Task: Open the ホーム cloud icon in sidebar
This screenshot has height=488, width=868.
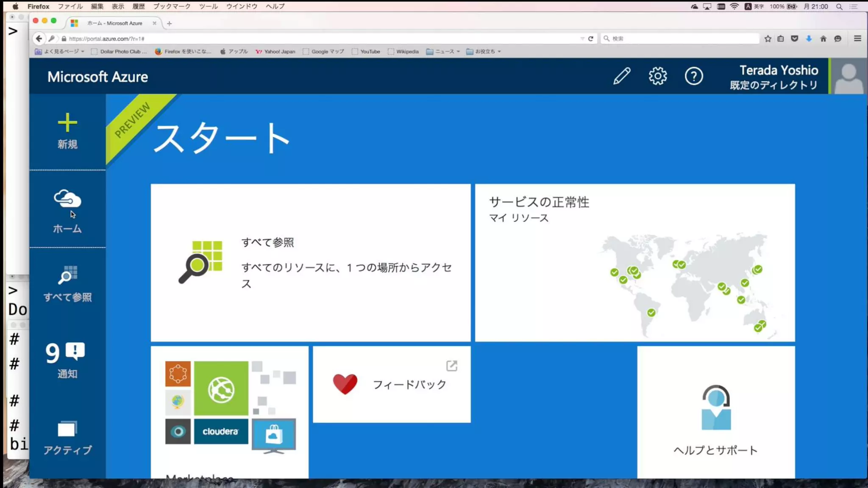Action: (67, 199)
